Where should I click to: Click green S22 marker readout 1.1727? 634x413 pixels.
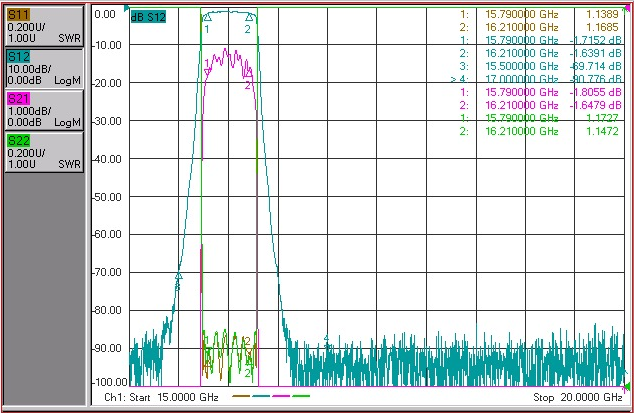pos(602,118)
